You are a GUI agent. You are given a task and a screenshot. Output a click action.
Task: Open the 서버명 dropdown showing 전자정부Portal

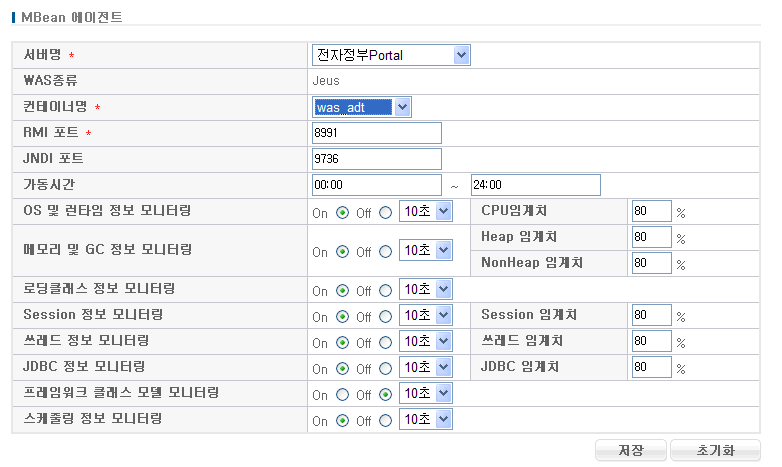(x=390, y=55)
